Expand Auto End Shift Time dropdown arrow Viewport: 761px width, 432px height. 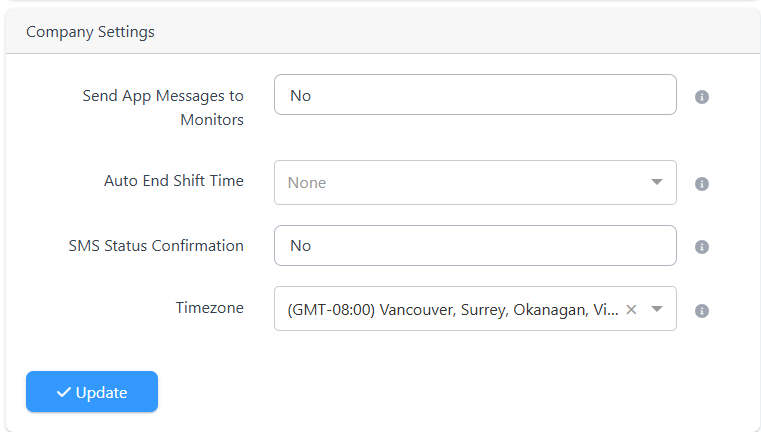(657, 182)
